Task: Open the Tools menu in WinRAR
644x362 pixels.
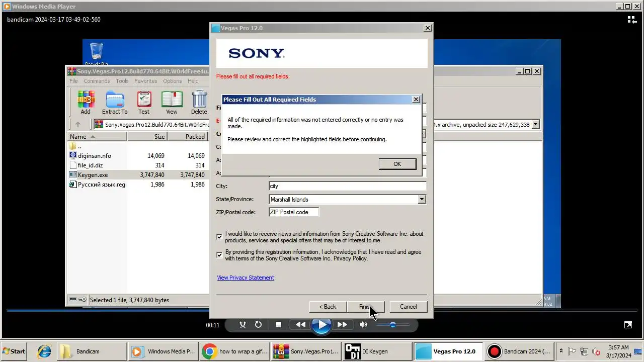Action: 122,81
